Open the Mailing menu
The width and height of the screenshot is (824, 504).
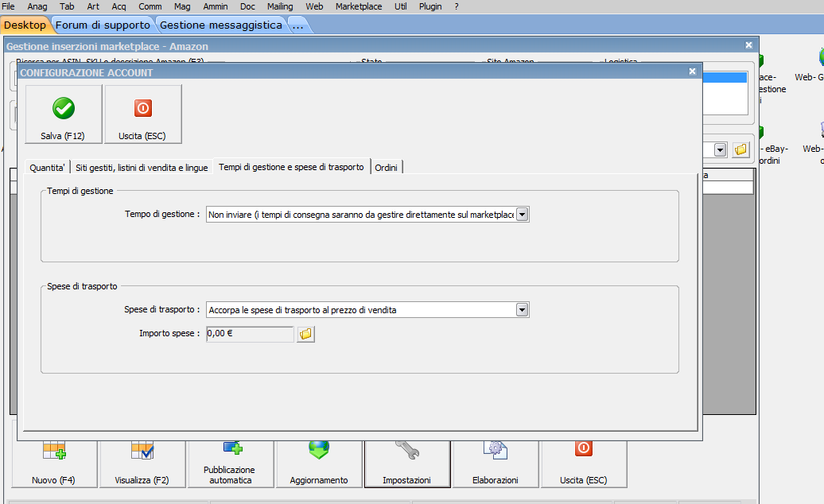pyautogui.click(x=280, y=6)
